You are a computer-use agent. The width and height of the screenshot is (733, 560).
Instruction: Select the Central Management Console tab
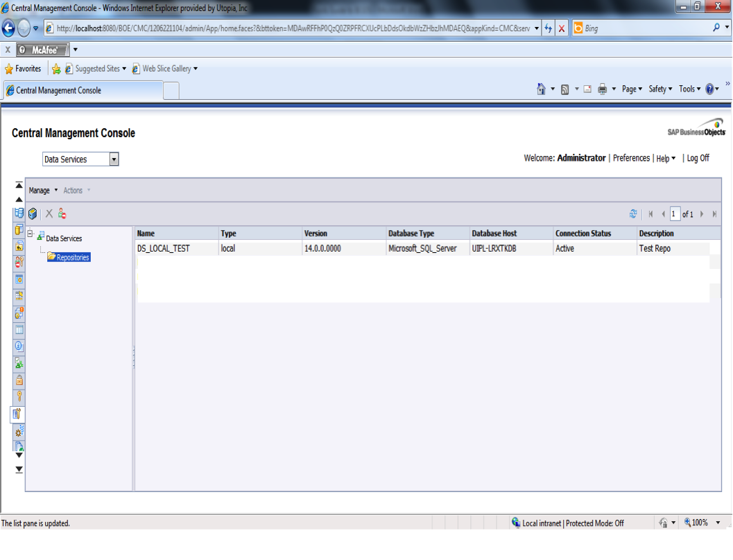(83, 90)
